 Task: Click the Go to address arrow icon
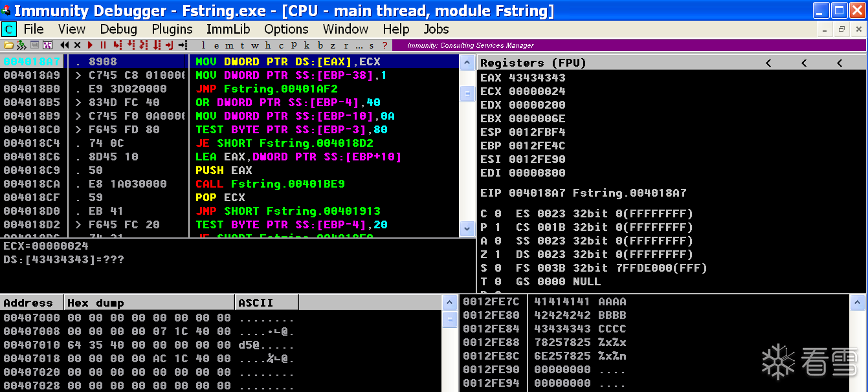pyautogui.click(x=183, y=45)
